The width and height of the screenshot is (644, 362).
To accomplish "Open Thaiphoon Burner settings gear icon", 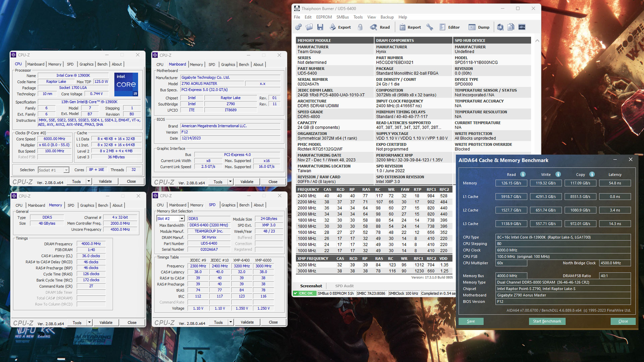I will (298, 27).
